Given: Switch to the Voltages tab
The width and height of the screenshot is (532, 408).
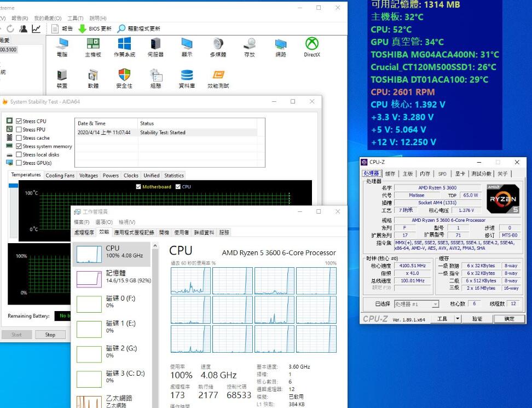Looking at the screenshot, I should 89,175.
